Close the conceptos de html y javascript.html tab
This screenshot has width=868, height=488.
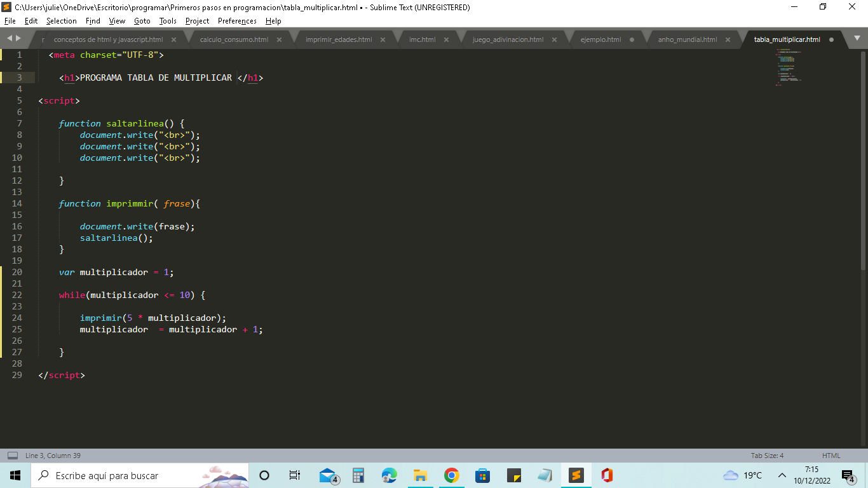pos(173,39)
